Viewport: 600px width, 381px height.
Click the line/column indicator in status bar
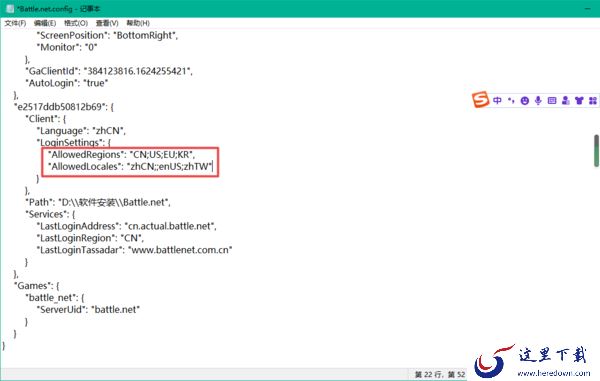pyautogui.click(x=440, y=374)
